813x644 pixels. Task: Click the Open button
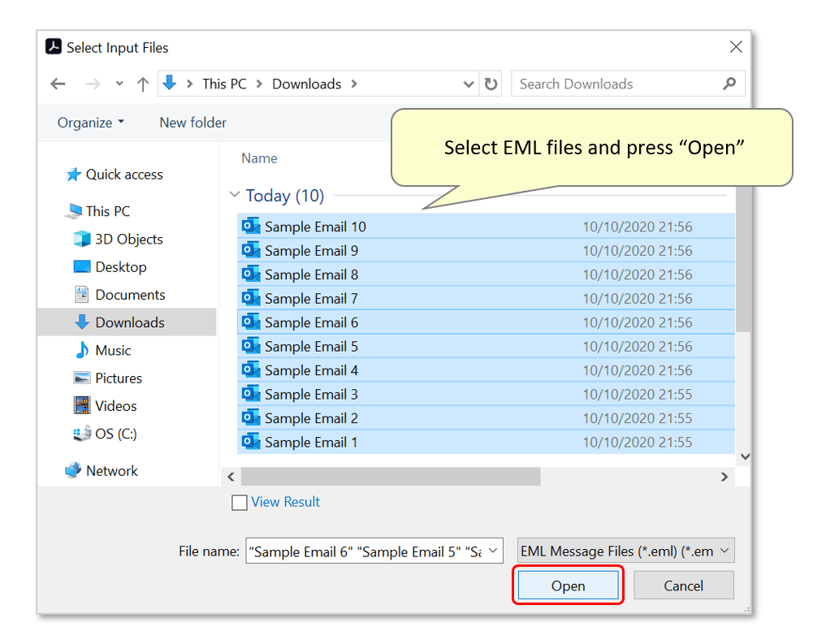[x=568, y=586]
